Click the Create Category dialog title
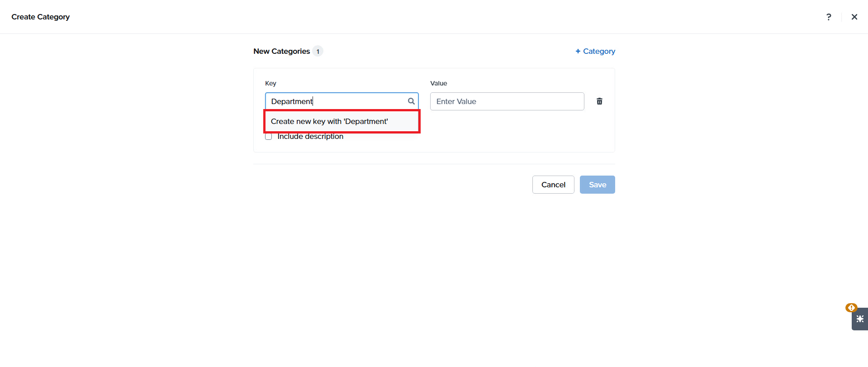Image resolution: width=868 pixels, height=367 pixels. click(x=41, y=17)
